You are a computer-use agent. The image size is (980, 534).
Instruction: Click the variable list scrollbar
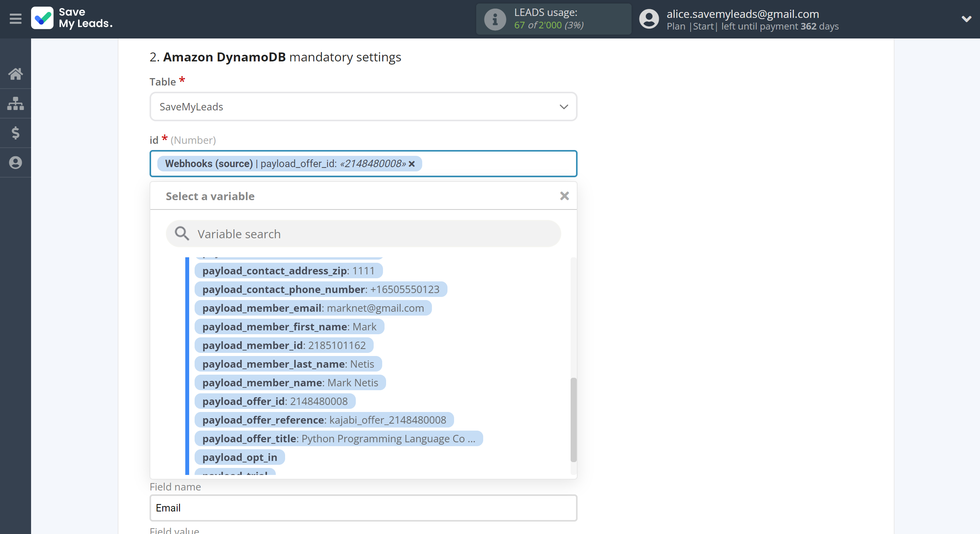(x=573, y=420)
